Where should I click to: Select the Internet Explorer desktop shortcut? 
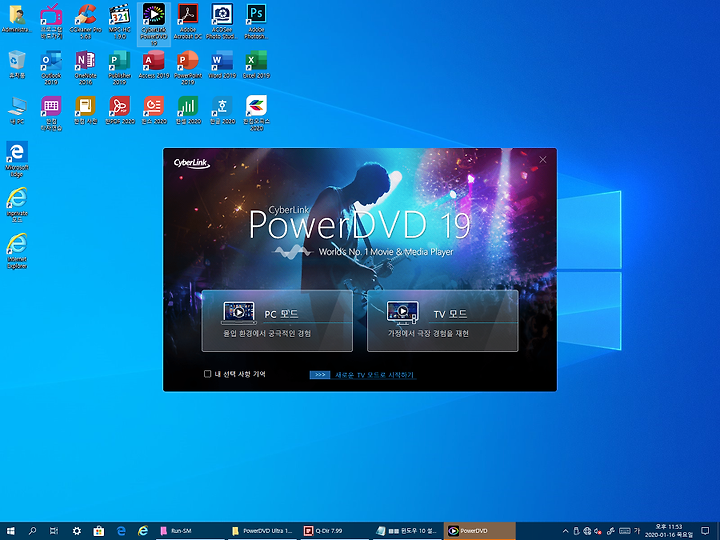coord(17,251)
